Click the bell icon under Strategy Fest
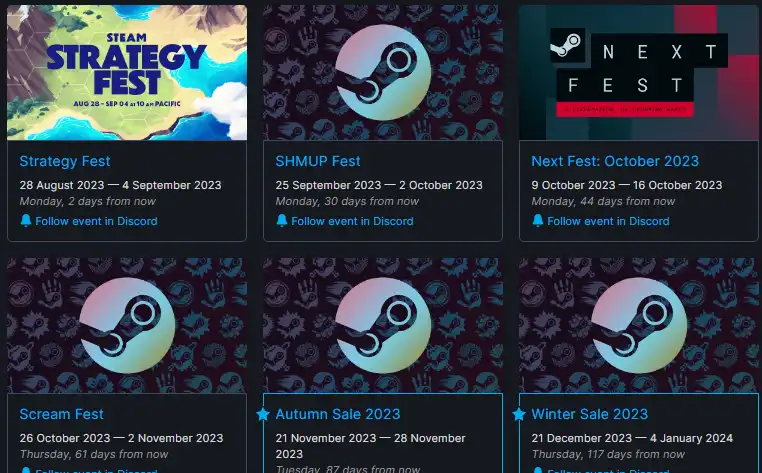 click(x=26, y=221)
